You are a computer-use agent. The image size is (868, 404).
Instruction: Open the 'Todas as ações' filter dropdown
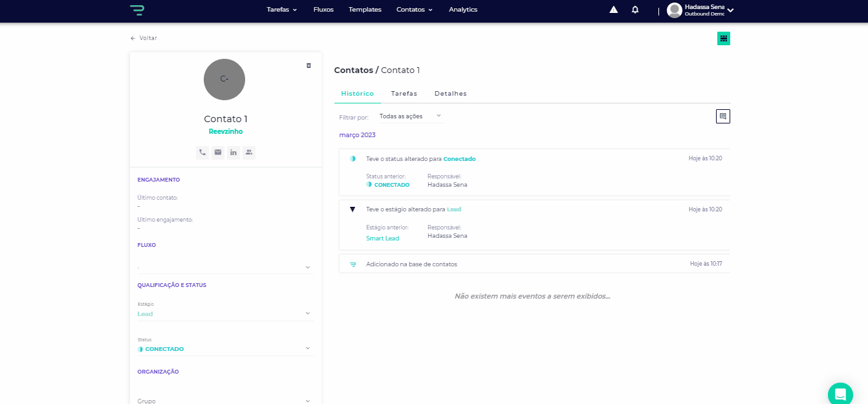tap(410, 116)
